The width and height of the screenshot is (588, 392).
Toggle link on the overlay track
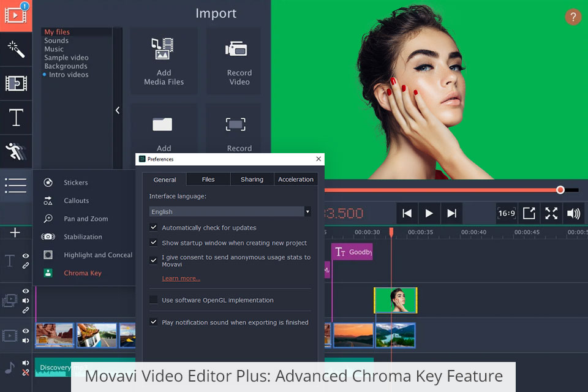click(x=26, y=310)
